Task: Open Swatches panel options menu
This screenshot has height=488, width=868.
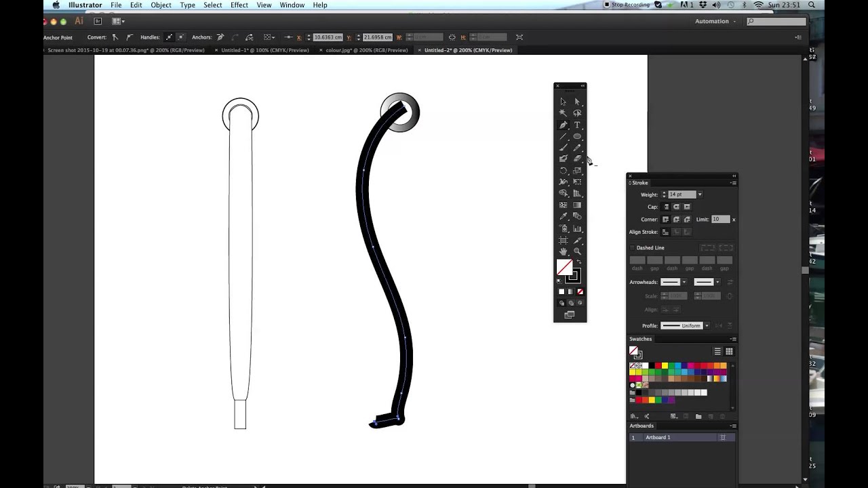Action: 733,339
